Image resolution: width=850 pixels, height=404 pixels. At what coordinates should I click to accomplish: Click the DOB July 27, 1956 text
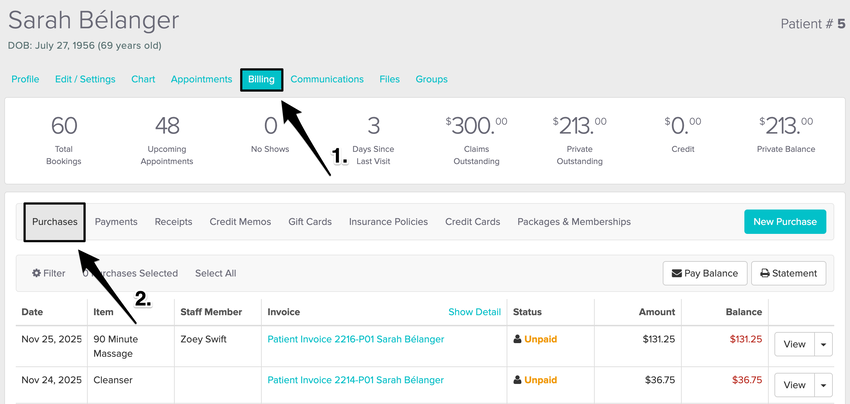tap(85, 46)
